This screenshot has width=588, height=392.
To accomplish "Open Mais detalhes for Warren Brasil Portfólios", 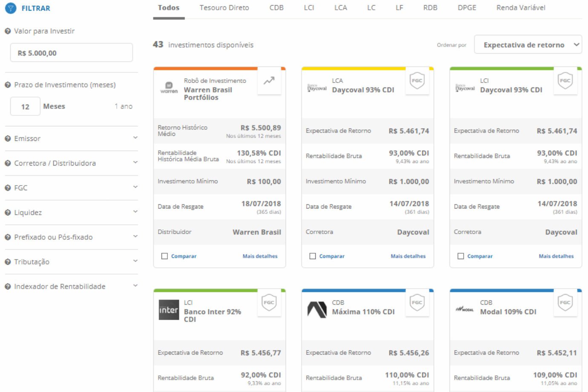I will tap(260, 256).
